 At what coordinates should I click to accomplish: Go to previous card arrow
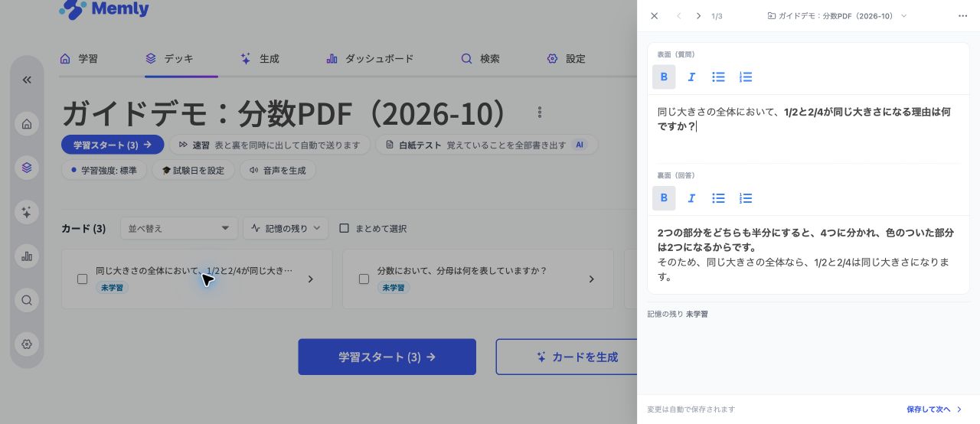click(678, 16)
